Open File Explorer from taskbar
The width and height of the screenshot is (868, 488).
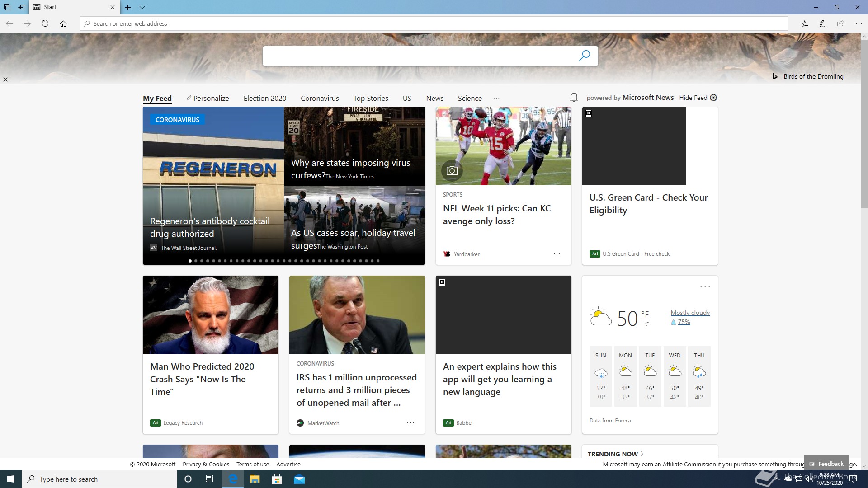click(x=255, y=479)
